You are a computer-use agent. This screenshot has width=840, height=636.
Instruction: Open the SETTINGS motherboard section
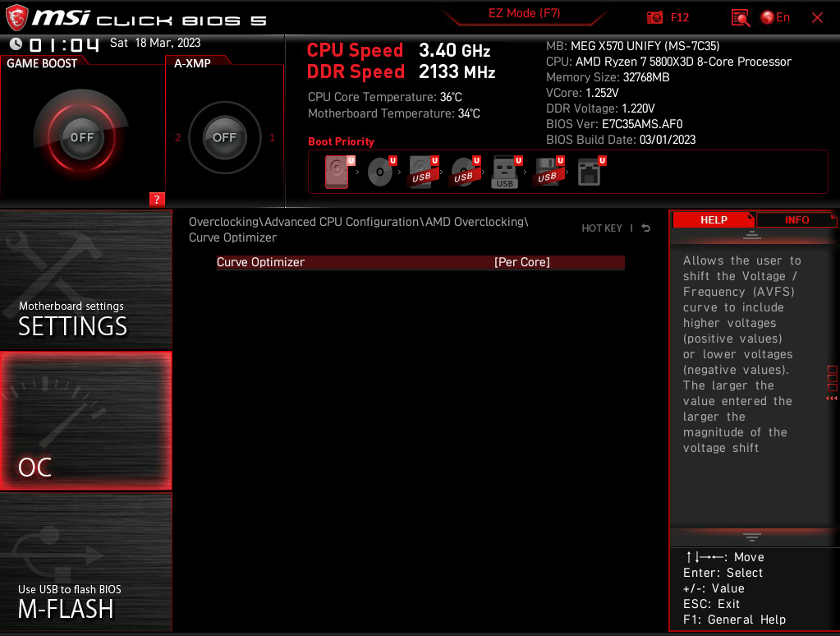(85, 279)
